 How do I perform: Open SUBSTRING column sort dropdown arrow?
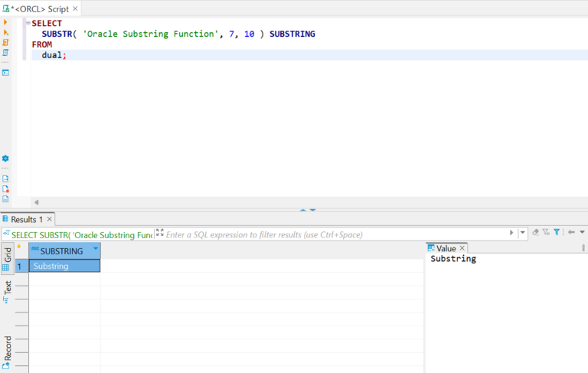tap(96, 248)
